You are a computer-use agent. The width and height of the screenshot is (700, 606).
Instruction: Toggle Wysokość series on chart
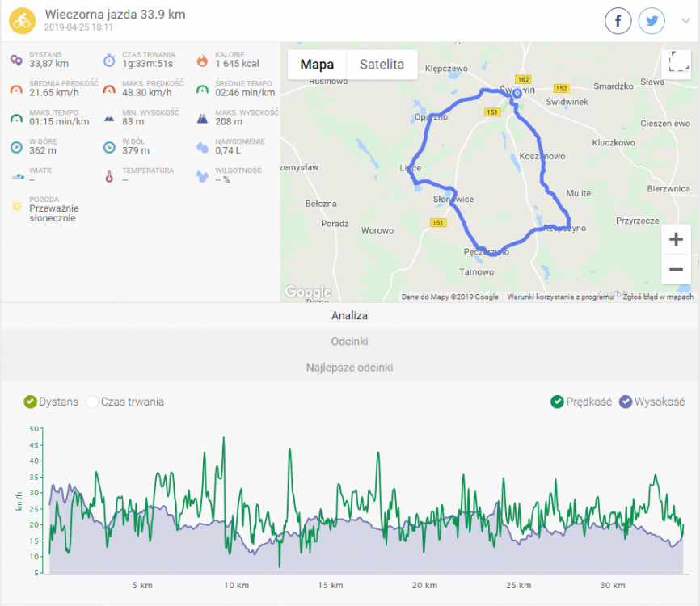click(x=626, y=402)
